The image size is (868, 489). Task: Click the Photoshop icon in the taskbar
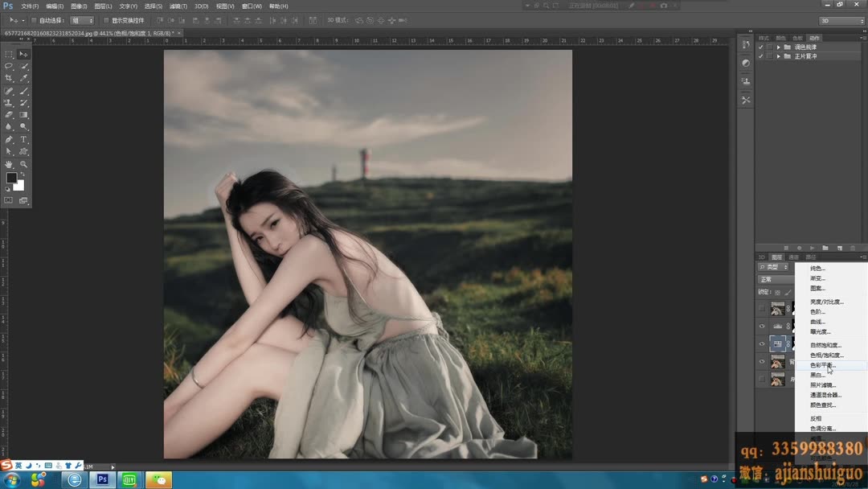coord(101,479)
